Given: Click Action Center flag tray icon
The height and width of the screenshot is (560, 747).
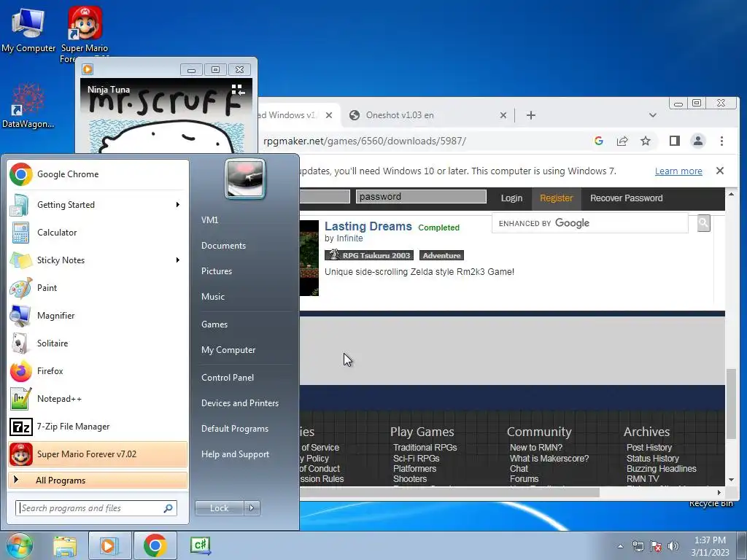Looking at the screenshot, I should [x=656, y=546].
